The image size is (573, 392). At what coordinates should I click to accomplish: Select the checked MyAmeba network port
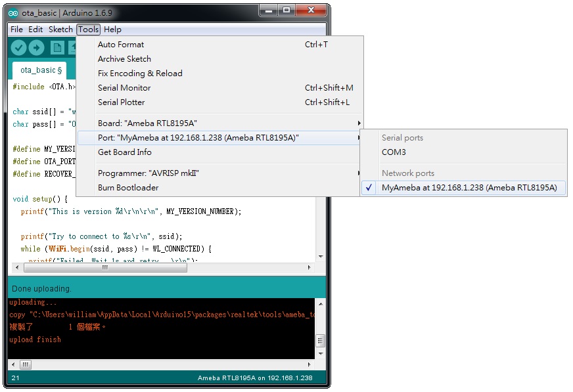[463, 188]
